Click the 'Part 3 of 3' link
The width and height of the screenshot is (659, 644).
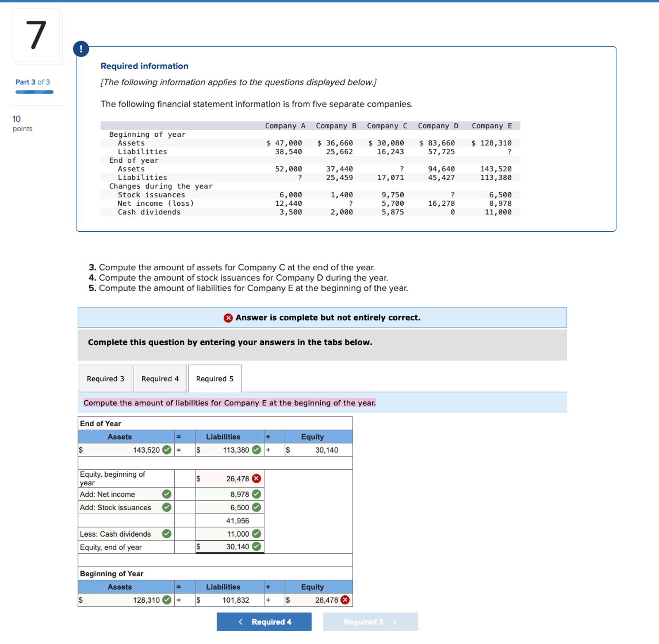tap(33, 82)
